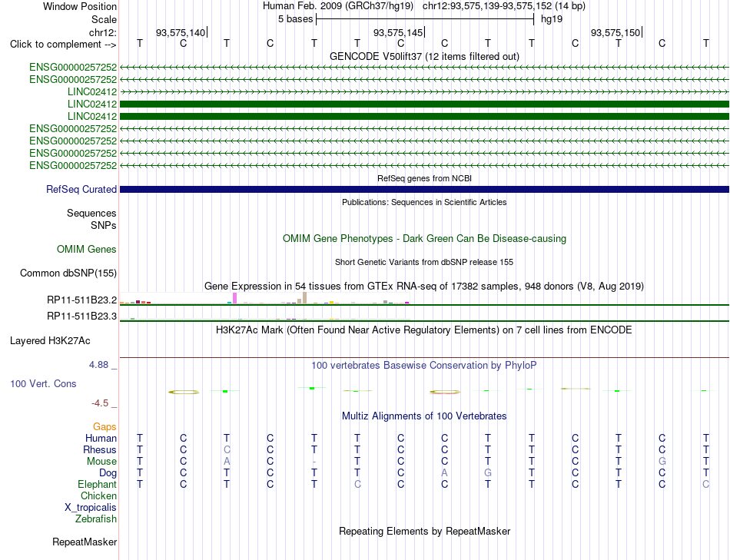This screenshot has width=730, height=560.
Task: Click the 'RP11-511B23.3' GTEx label
Action: click(81, 316)
